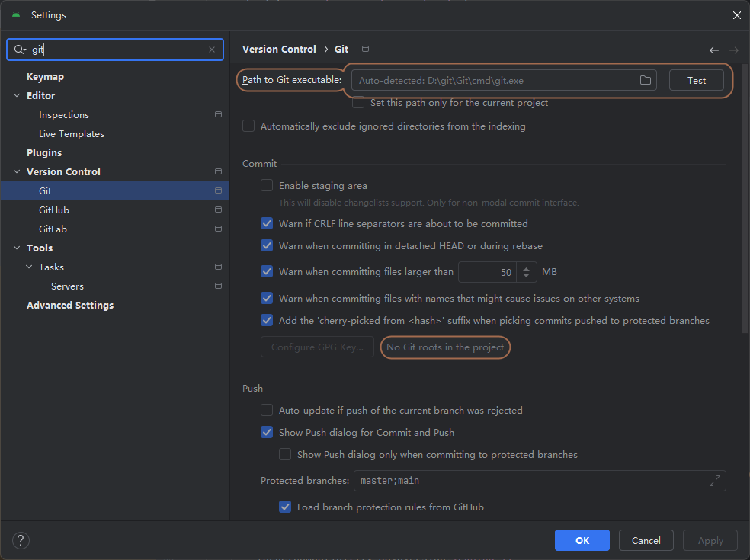
Task: Click the back arrow beside the Git header
Action: click(x=714, y=49)
